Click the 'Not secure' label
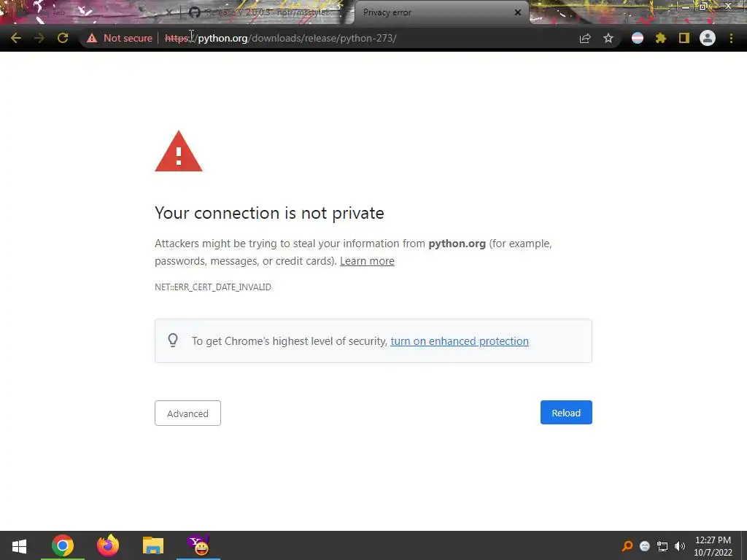 128,38
